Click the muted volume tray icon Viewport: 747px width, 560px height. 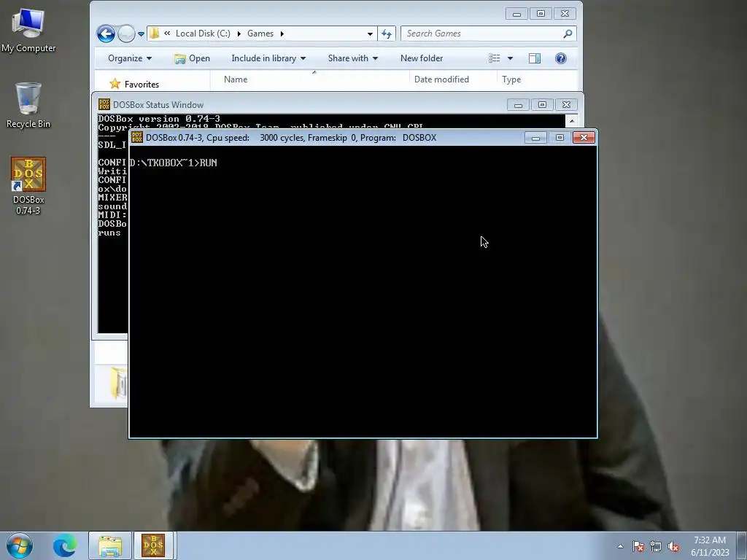pyautogui.click(x=673, y=546)
